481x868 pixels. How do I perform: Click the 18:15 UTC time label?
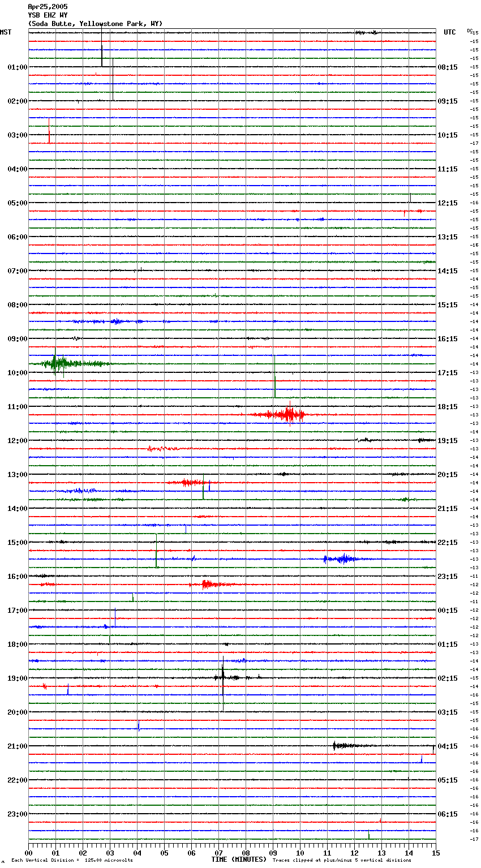(448, 406)
